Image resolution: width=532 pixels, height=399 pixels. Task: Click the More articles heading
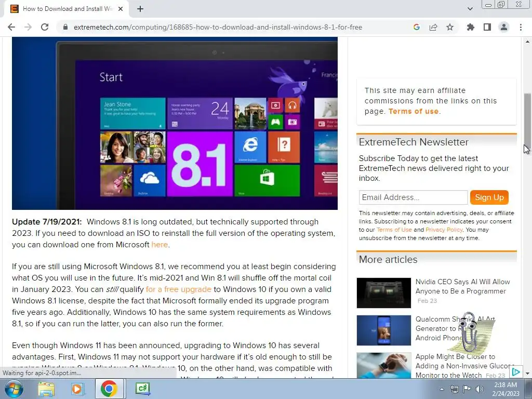coord(388,260)
